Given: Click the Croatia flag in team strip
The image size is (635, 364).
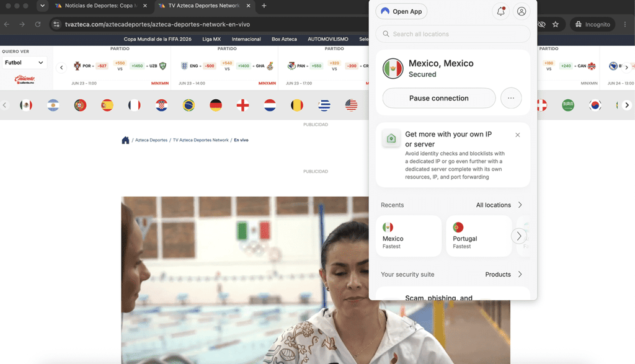Looking at the screenshot, I should (x=162, y=105).
